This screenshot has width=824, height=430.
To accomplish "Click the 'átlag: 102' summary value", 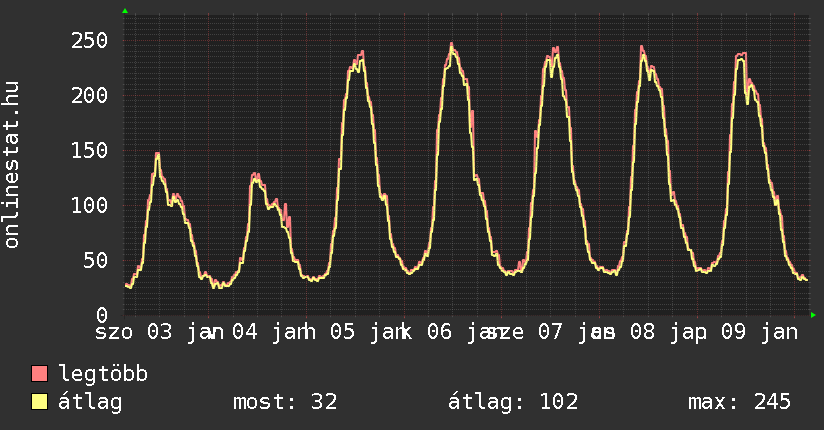I will point(515,402).
